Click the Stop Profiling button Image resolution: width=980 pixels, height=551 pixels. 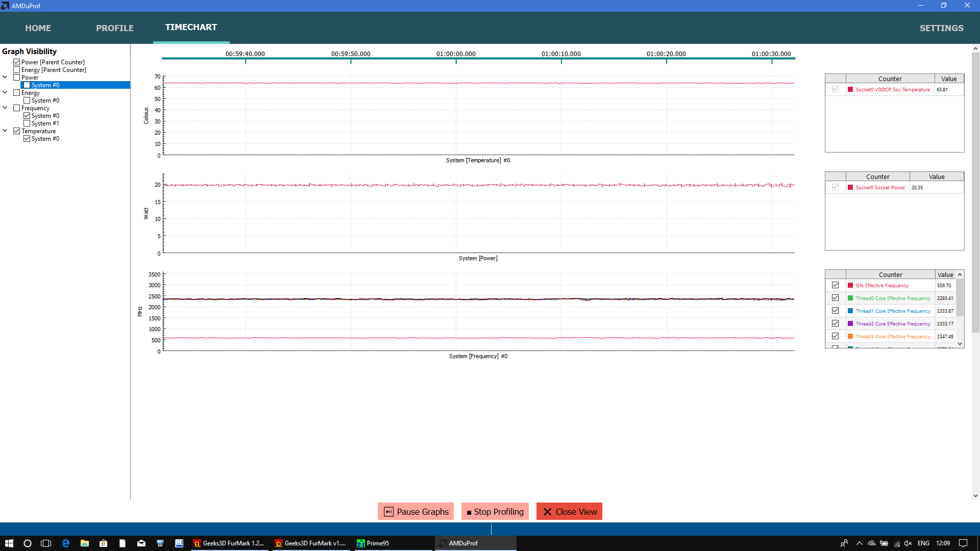[495, 512]
